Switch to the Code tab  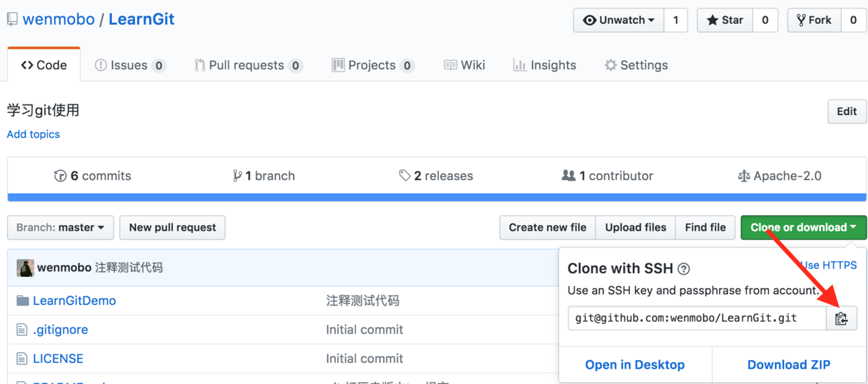pos(44,65)
